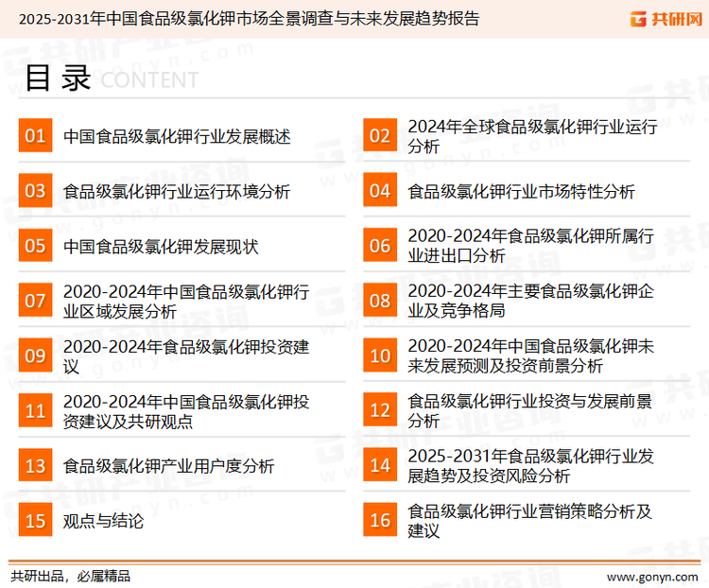Select the orange 10 number box

380,355
